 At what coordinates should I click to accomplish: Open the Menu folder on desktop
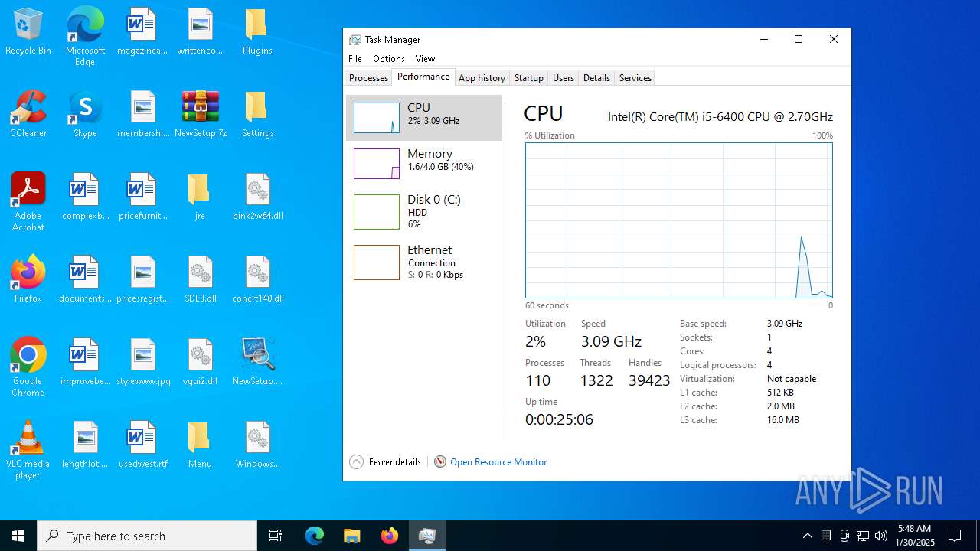click(x=199, y=445)
